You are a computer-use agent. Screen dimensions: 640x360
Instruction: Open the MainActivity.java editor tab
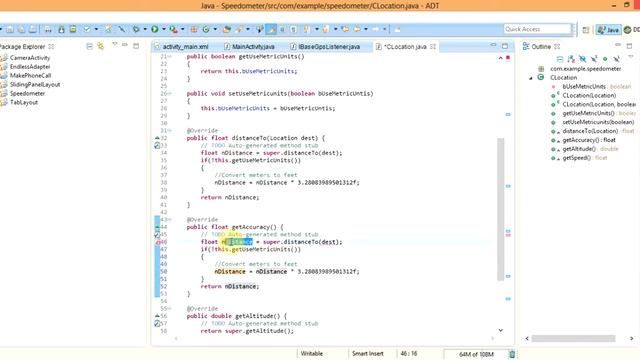[x=249, y=47]
